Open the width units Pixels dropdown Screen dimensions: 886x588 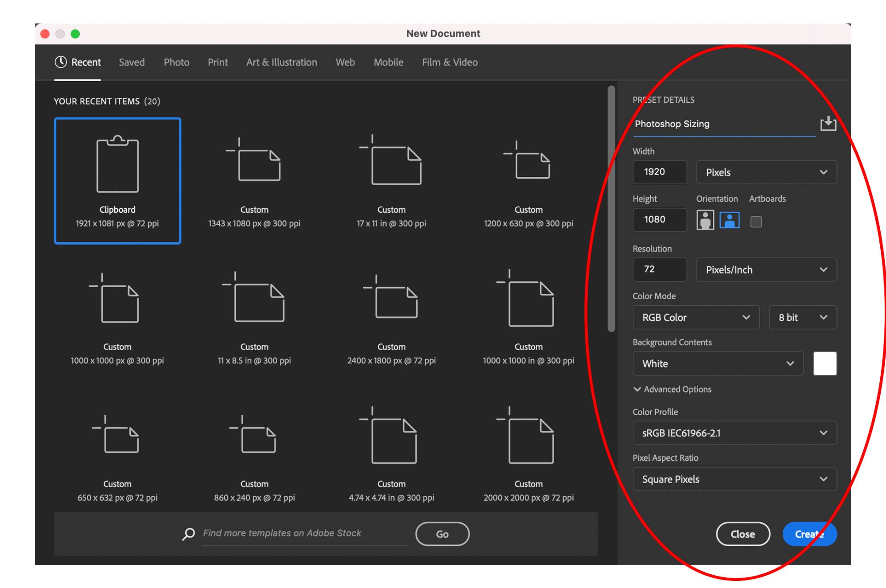point(766,172)
